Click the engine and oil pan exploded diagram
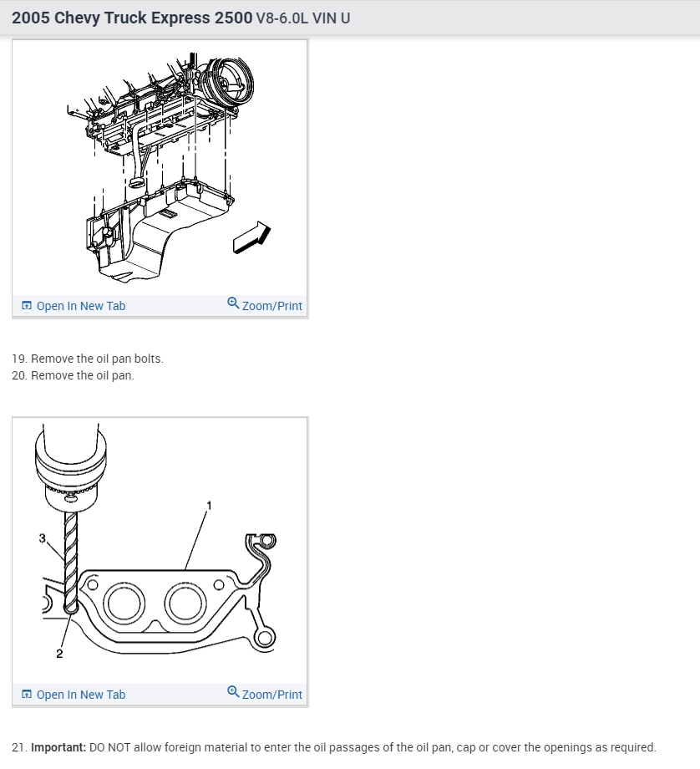The image size is (700, 769). (x=160, y=167)
